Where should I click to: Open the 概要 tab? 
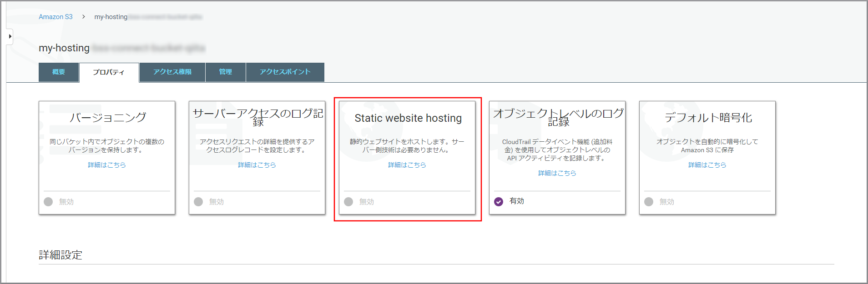[x=59, y=72]
